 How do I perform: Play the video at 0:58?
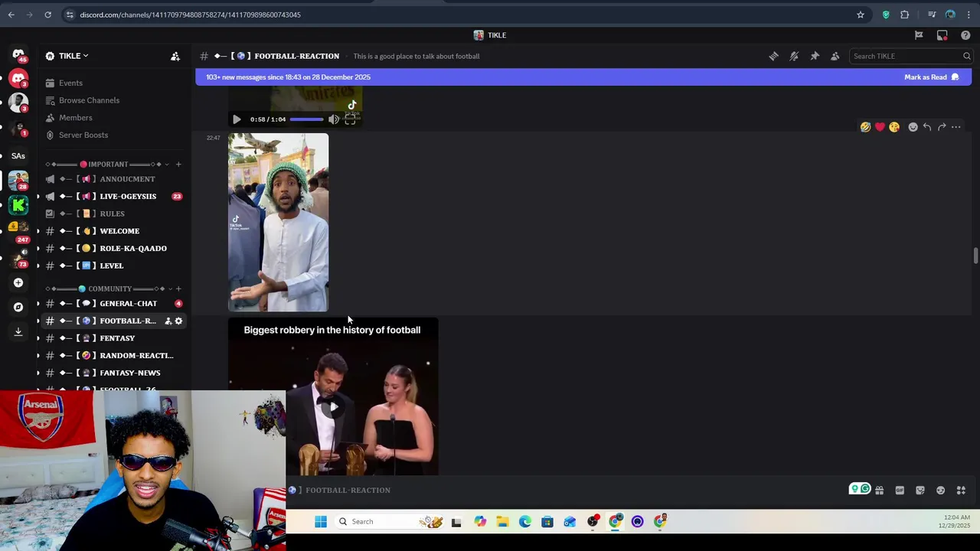[x=237, y=119]
